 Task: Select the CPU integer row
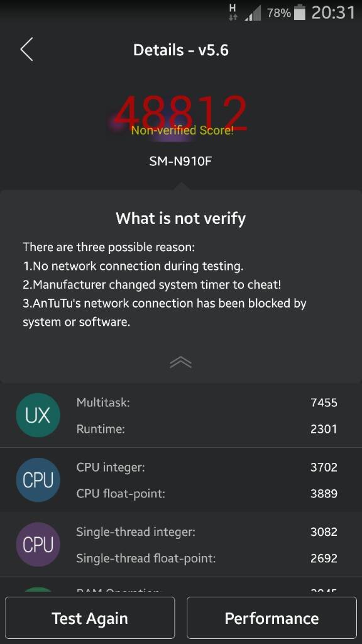click(207, 467)
